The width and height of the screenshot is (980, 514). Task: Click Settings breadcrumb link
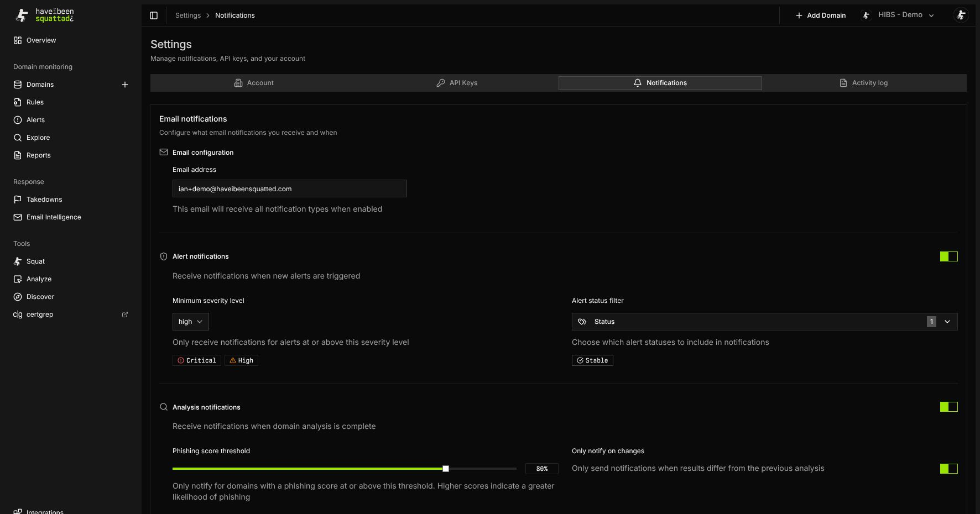click(188, 15)
